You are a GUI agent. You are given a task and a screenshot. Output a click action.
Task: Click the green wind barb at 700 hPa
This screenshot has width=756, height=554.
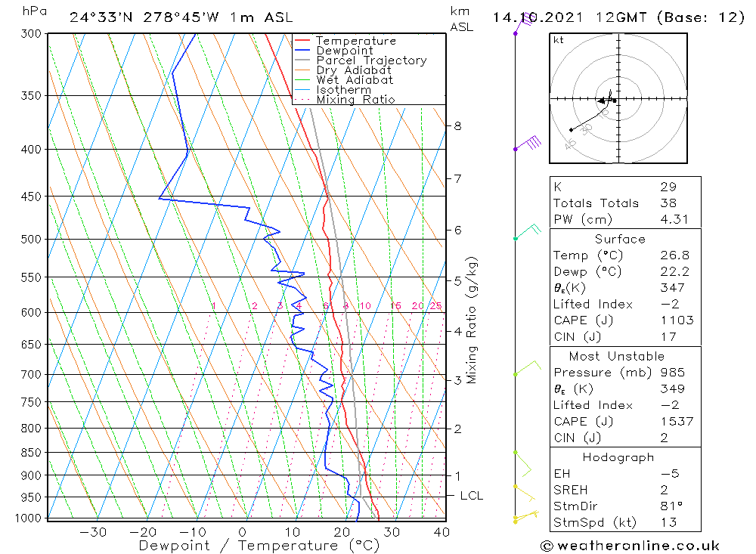click(x=528, y=367)
